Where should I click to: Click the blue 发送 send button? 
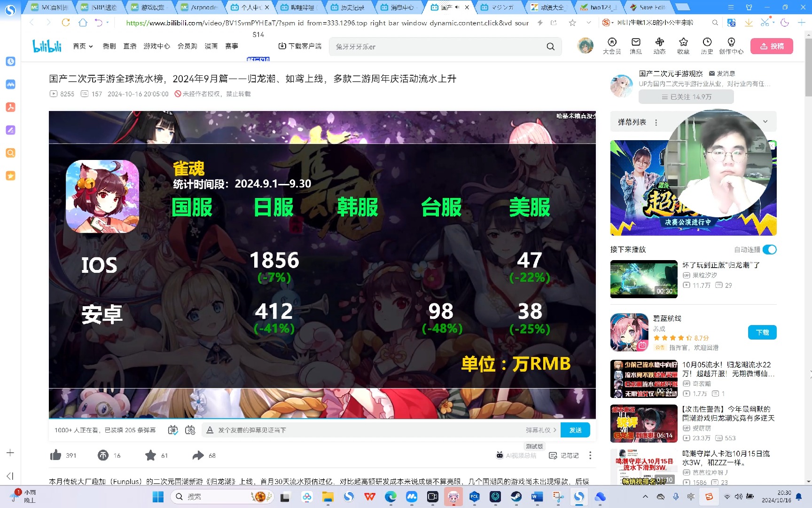[x=575, y=430]
